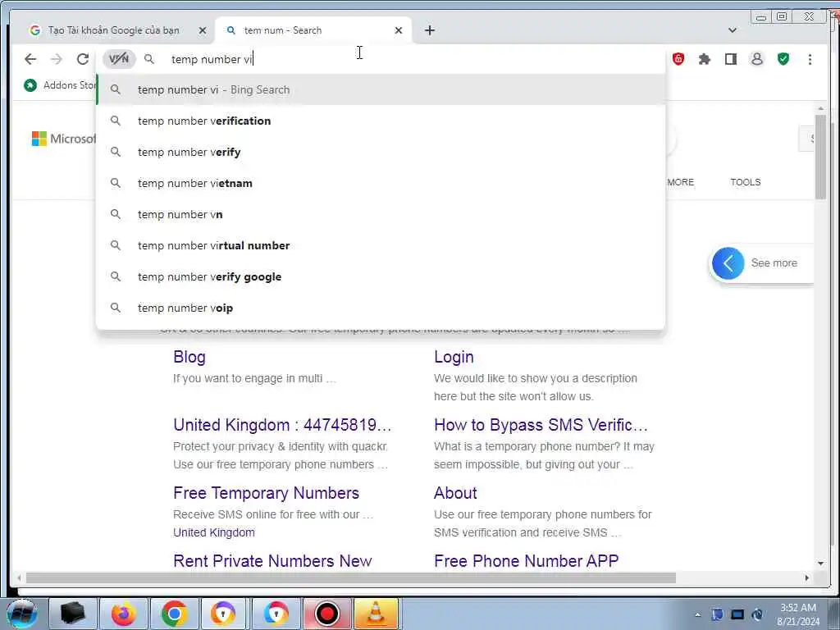The width and height of the screenshot is (840, 630).
Task: Click the vertical scrollbar down arrow
Action: tap(820, 563)
